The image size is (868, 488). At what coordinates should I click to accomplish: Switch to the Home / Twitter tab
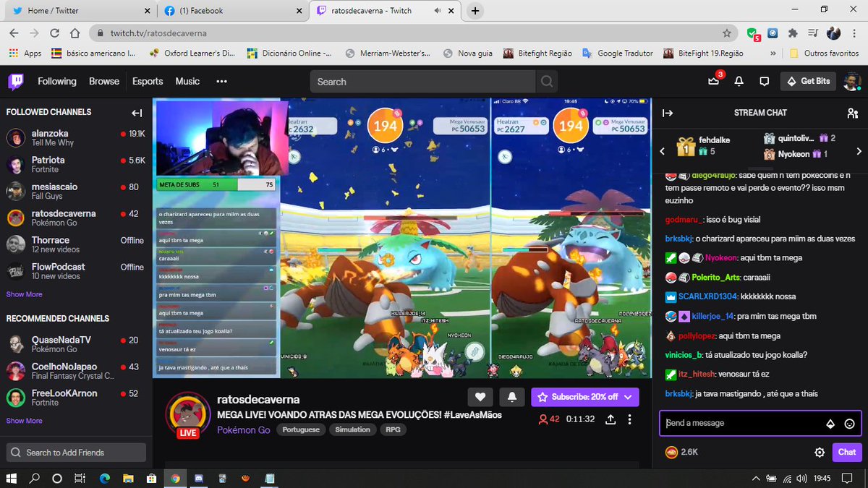pos(78,11)
